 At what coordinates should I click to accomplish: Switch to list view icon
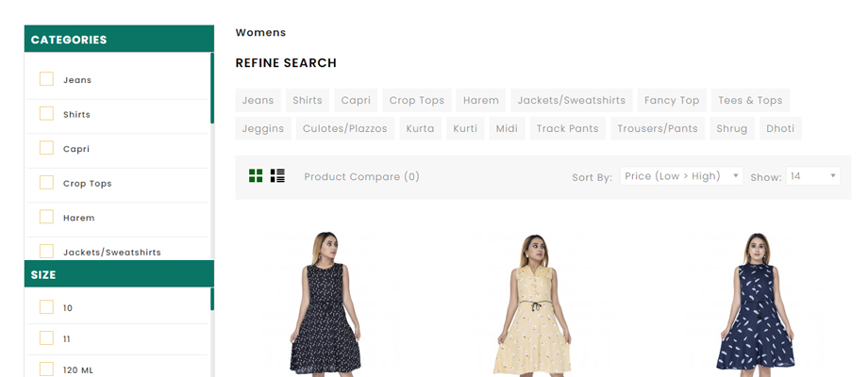pyautogui.click(x=277, y=176)
